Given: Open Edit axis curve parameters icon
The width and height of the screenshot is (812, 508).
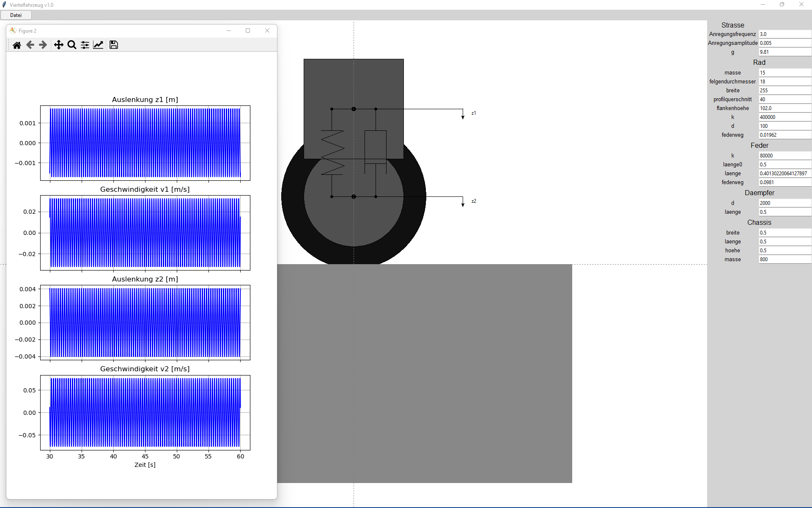Looking at the screenshot, I should click(x=98, y=45).
